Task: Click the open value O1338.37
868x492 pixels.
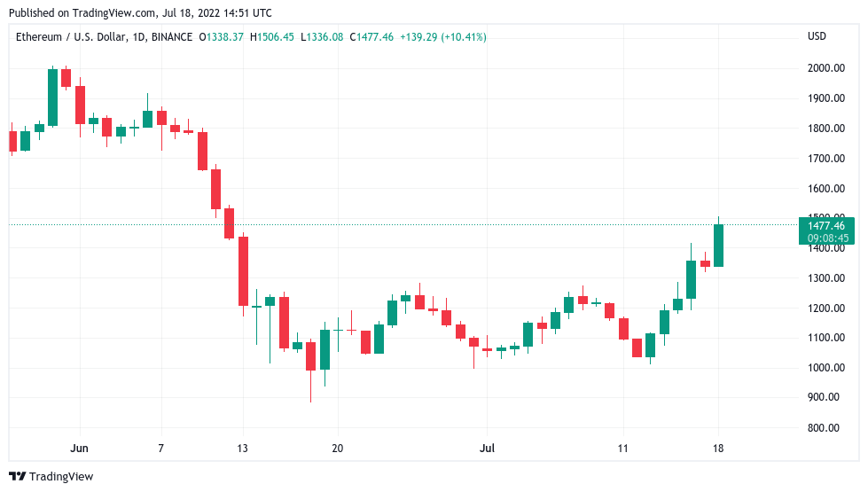Action: pyautogui.click(x=222, y=37)
